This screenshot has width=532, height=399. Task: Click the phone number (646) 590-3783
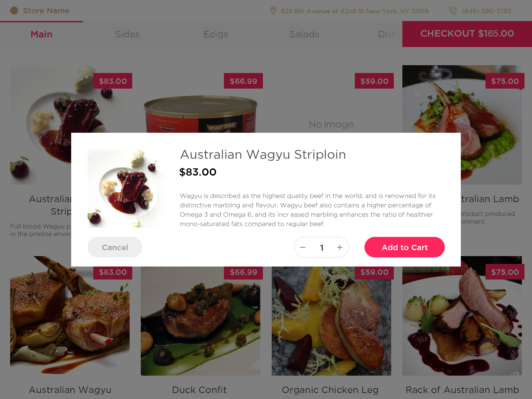486,11
